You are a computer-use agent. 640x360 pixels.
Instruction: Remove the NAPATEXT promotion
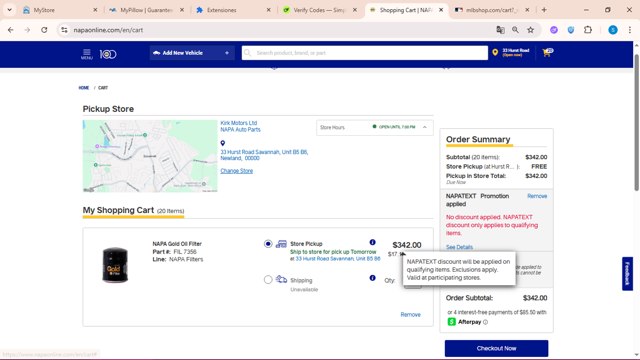pos(537,196)
